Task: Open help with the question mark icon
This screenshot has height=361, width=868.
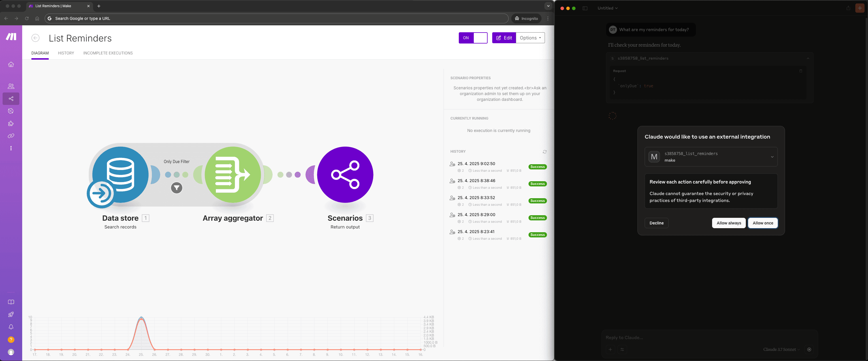Action: (11, 339)
